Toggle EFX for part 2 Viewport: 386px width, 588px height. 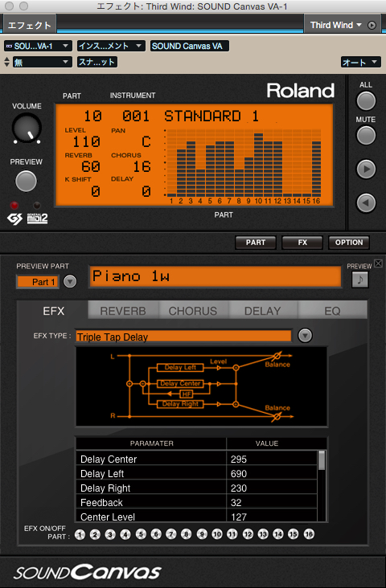95,534
